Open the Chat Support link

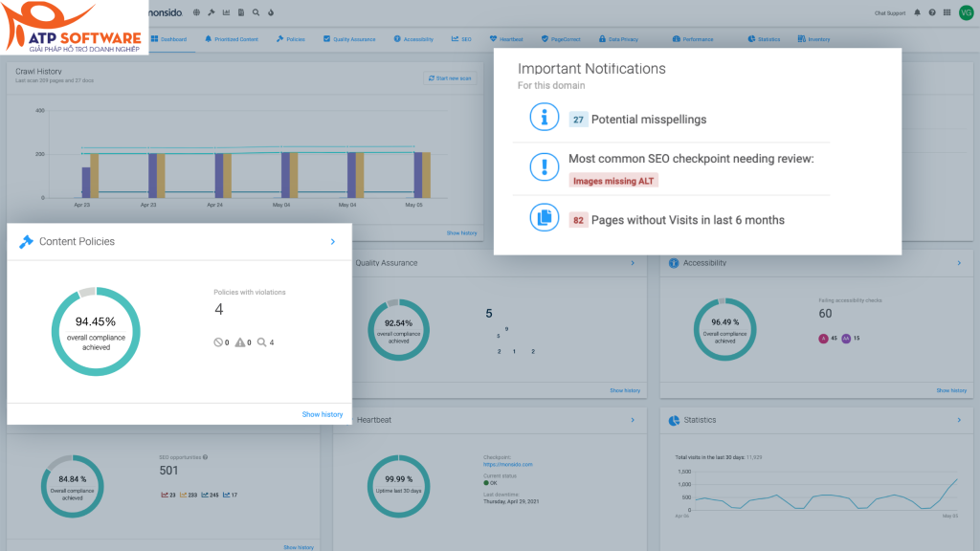click(889, 13)
